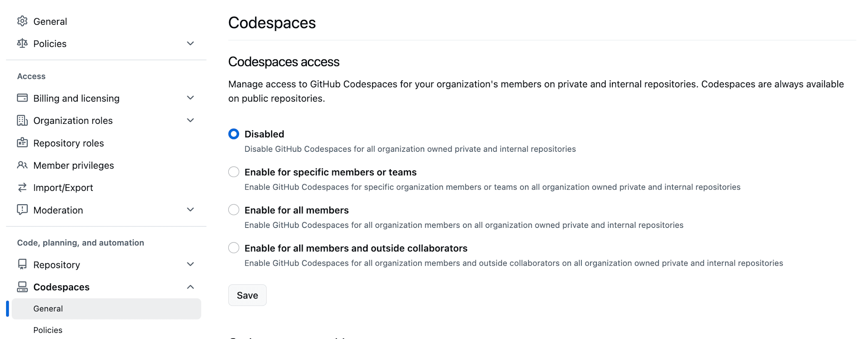Click the Repository roles badge icon
Viewport: 868px width, 339px height.
tap(22, 143)
